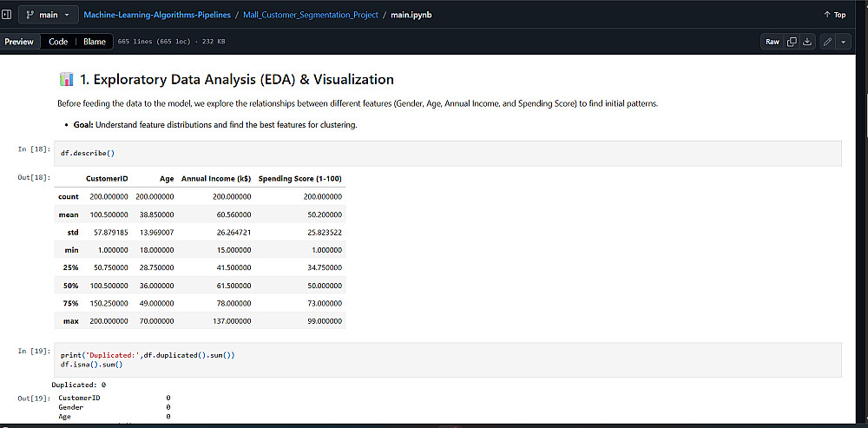Image resolution: width=868 pixels, height=428 pixels.
Task: Expand the file tree side panel
Action: [6, 15]
